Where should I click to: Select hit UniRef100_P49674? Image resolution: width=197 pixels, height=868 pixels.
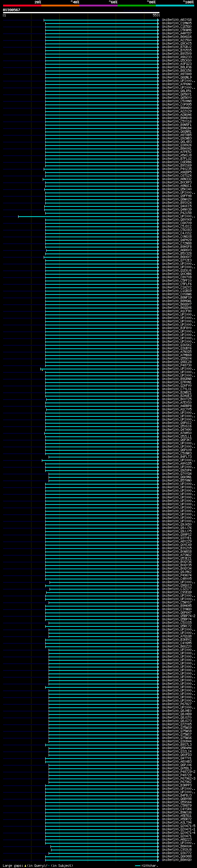click(x=177, y=576)
